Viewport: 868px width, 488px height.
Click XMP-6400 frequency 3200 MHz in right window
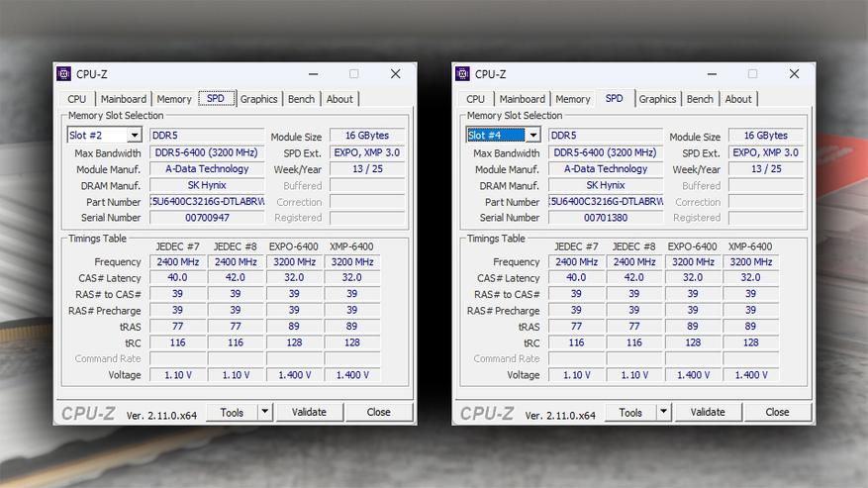click(x=750, y=261)
